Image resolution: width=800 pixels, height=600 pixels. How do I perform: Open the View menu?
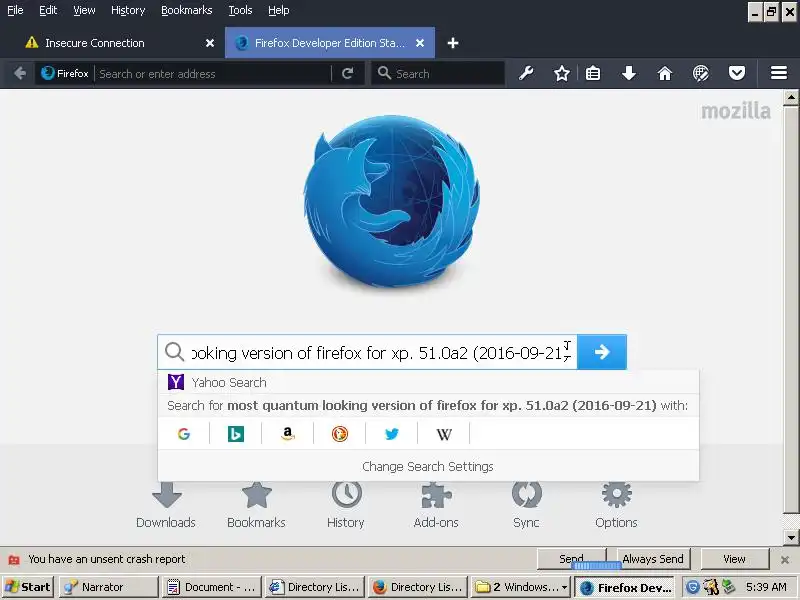tap(84, 10)
